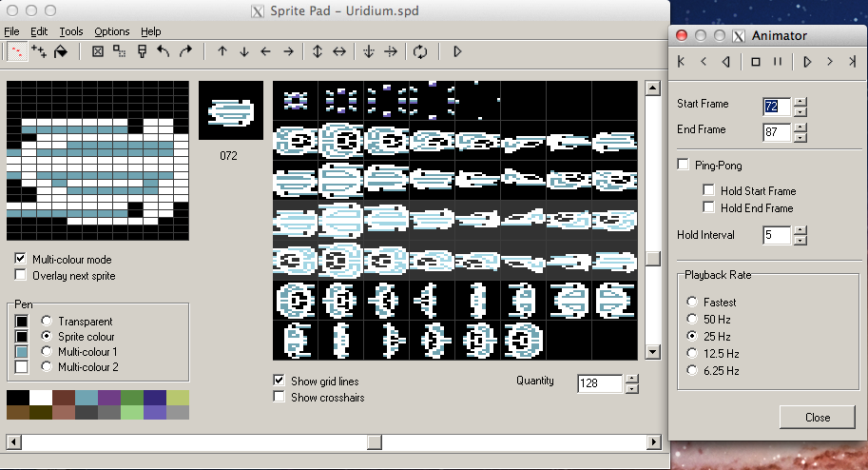Open the Edit menu
Image resolution: width=868 pixels, height=470 pixels.
(39, 31)
